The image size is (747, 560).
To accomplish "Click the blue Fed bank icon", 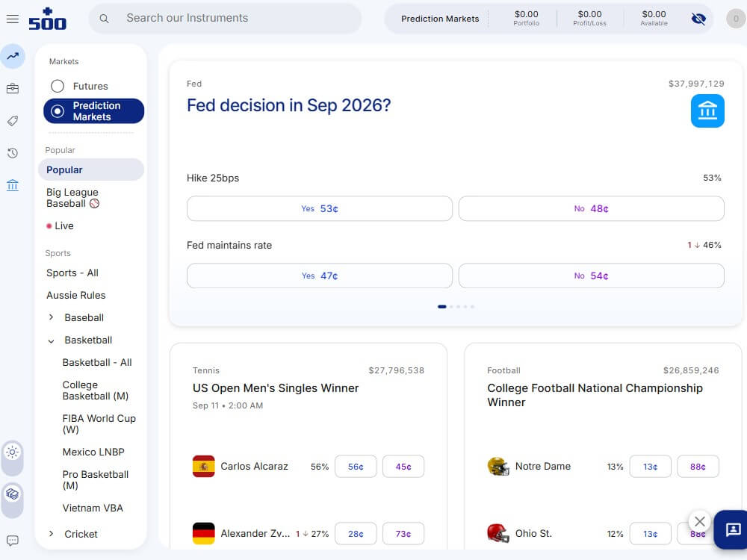I will pos(707,111).
